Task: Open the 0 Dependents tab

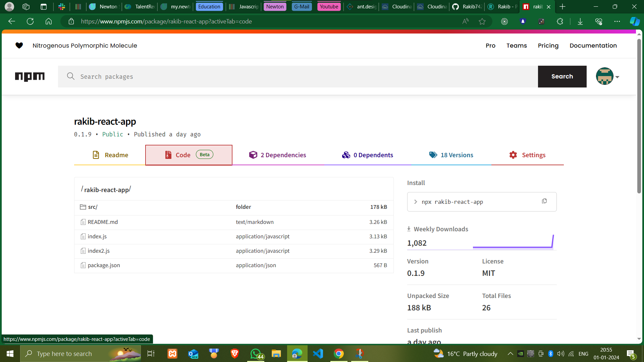Action: [367, 155]
